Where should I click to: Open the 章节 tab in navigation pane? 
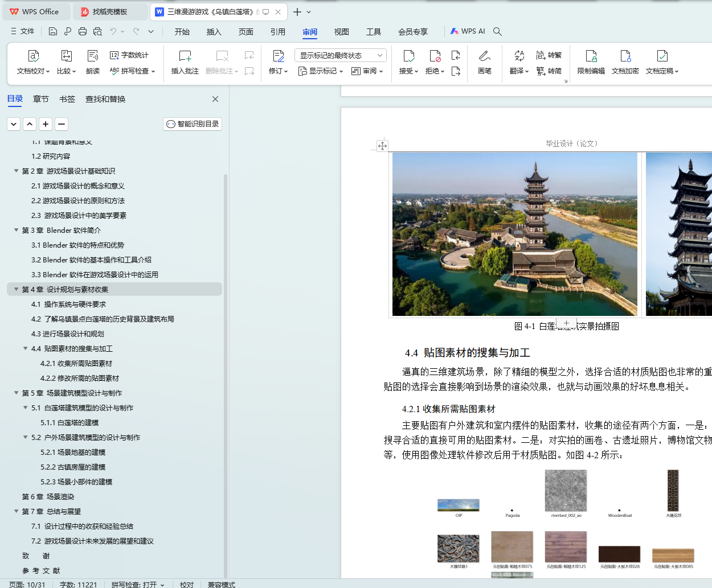pyautogui.click(x=40, y=99)
